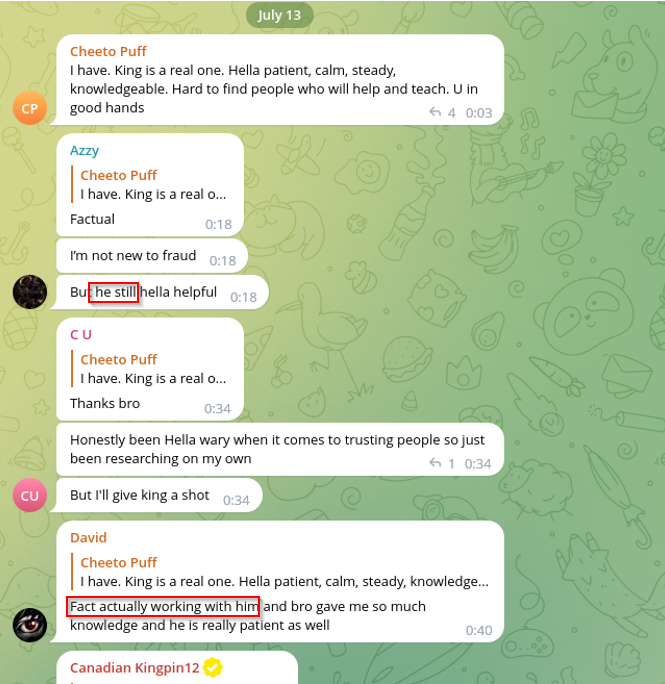This screenshot has width=665, height=684.
Task: Open the pink CU avatar
Action: coord(30,495)
